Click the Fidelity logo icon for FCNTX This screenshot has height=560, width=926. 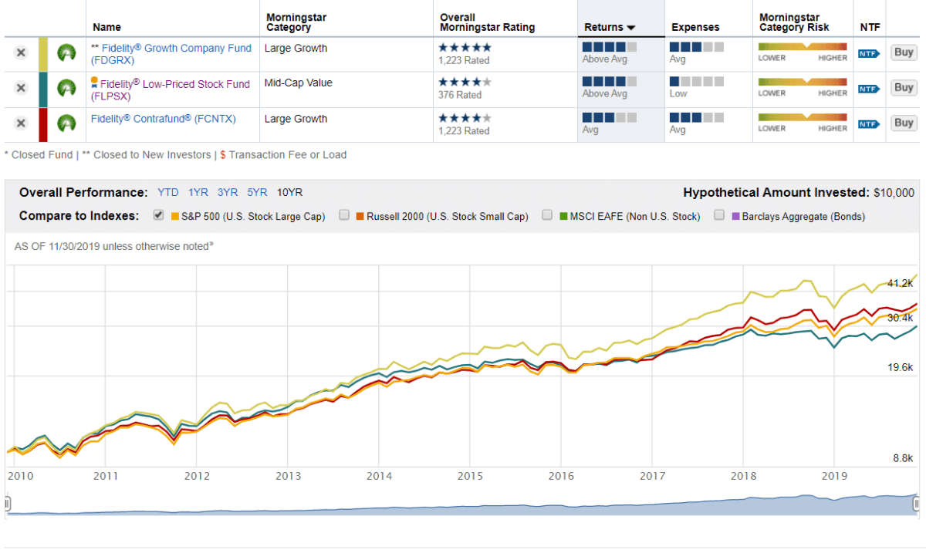pos(66,123)
